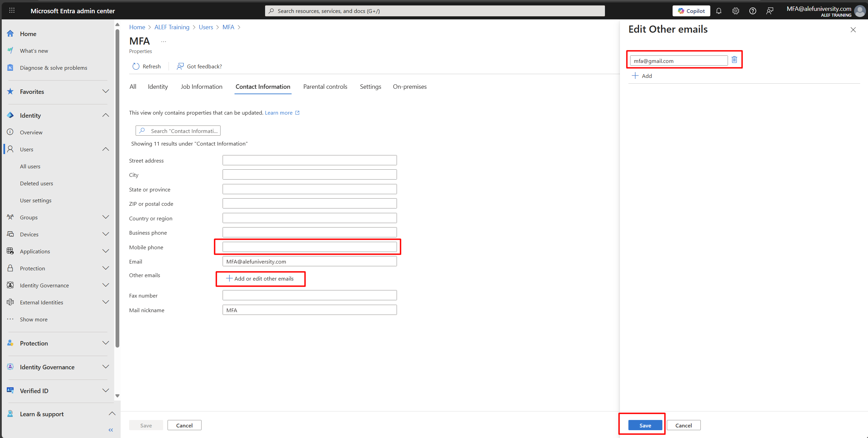Click the Diagnose & solve problems icon
Image resolution: width=868 pixels, height=438 pixels.
(x=10, y=68)
